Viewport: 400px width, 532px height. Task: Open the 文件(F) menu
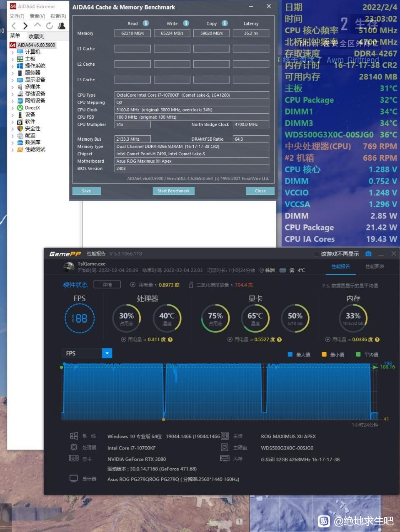point(17,16)
